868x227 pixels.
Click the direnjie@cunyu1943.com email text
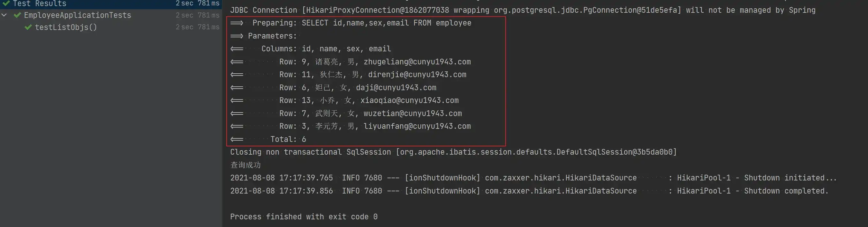tap(417, 75)
